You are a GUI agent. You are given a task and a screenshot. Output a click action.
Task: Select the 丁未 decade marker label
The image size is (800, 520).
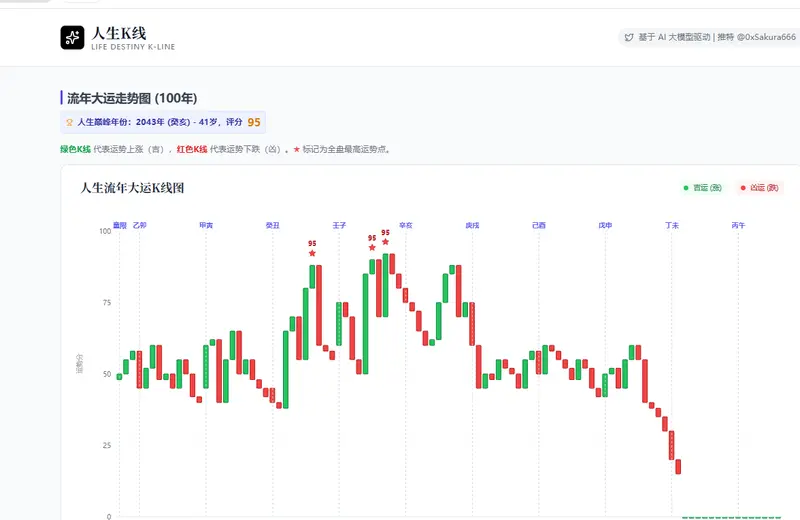[x=672, y=226]
